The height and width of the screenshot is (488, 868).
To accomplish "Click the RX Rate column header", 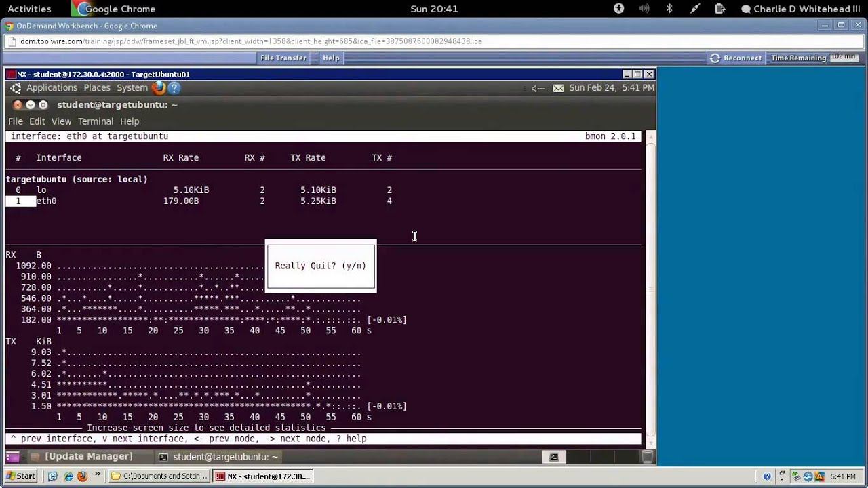I will point(181,158).
